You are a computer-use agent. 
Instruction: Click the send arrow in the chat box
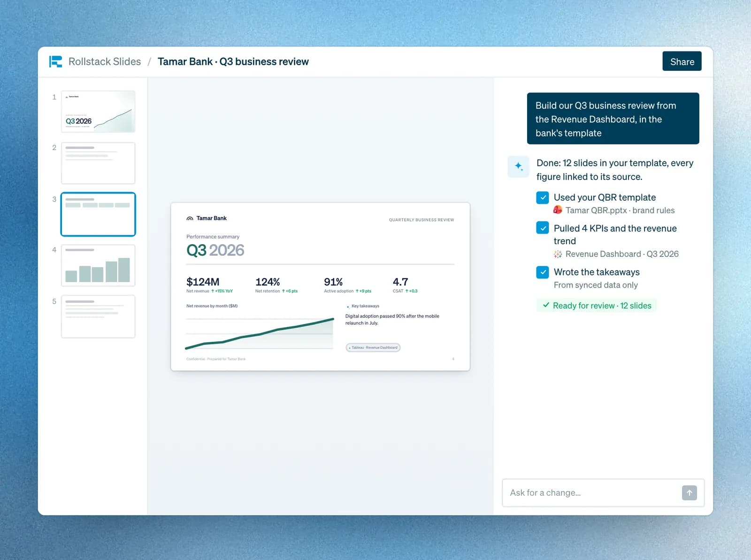pos(689,493)
